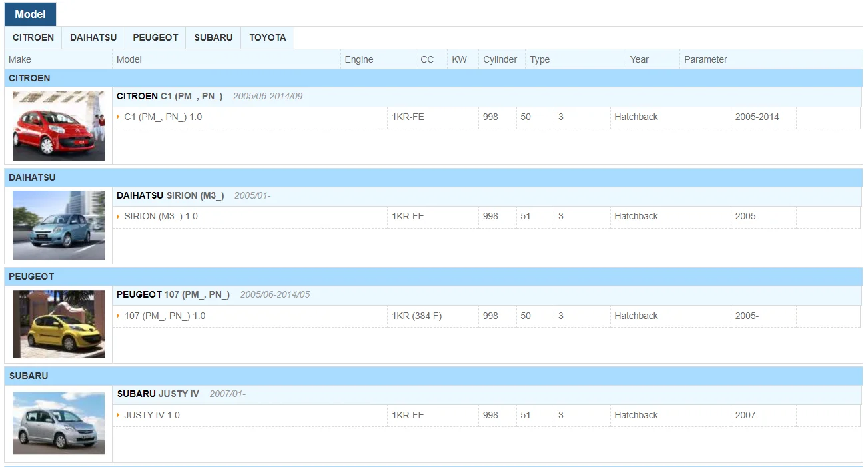The height and width of the screenshot is (467, 868).
Task: Open the JUSTY IV 1.0 model link
Action: coord(152,415)
